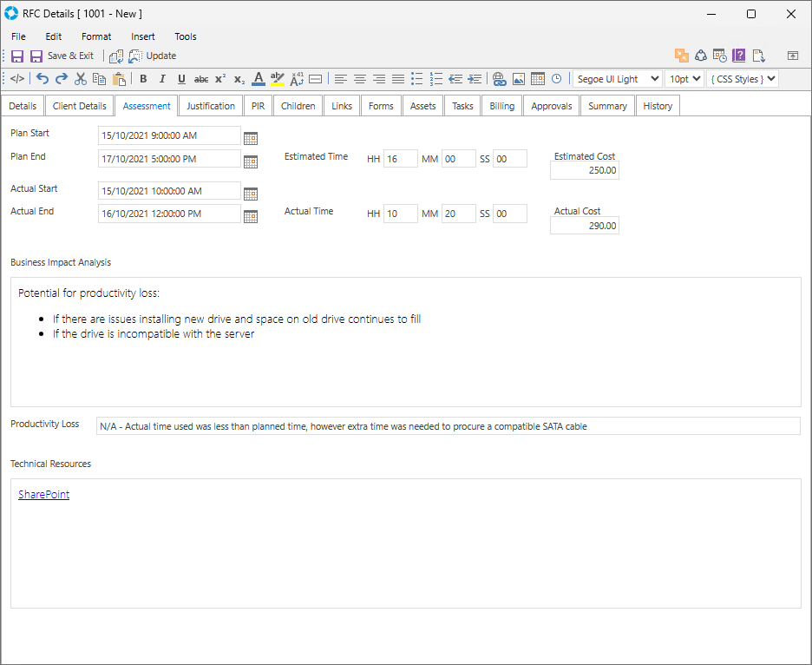Toggle bold formatting in the toolbar
The width and height of the screenshot is (812, 665).
[x=143, y=79]
